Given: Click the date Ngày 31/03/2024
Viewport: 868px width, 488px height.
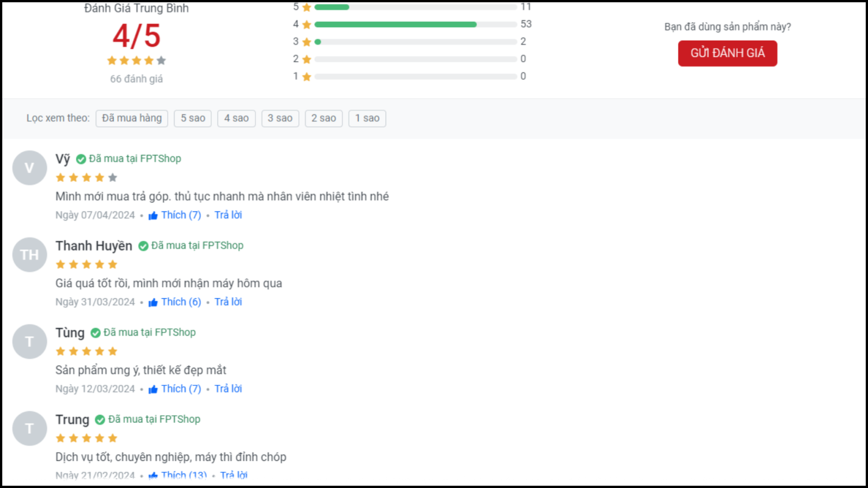Looking at the screenshot, I should [x=95, y=302].
